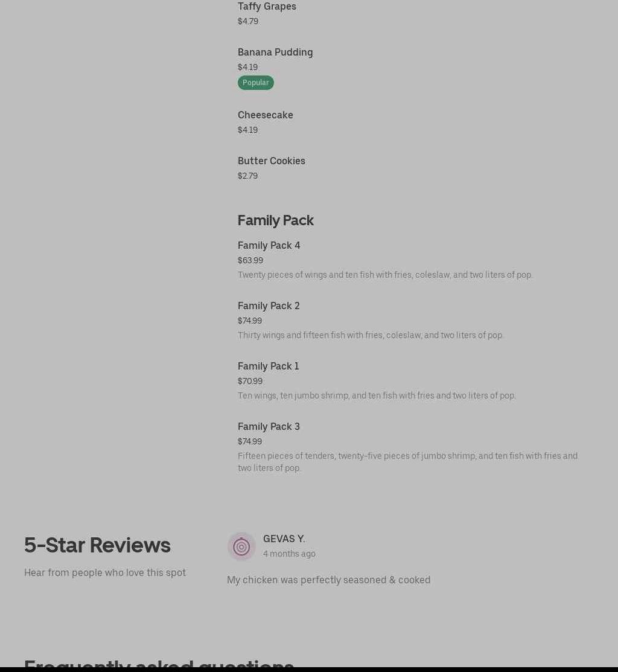Click the Family Pack 1 jumbo shrimp description
Viewport: 618px width, 672px height.
376,396
